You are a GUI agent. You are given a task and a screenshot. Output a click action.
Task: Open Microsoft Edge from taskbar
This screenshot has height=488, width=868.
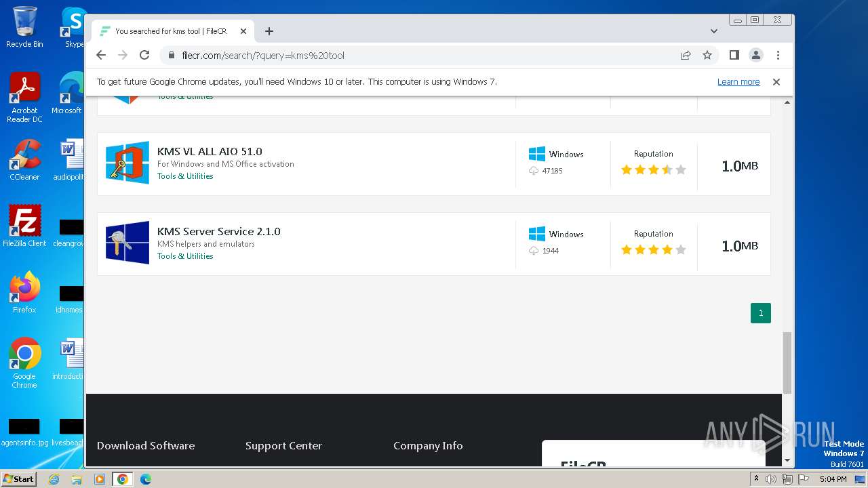point(145,479)
